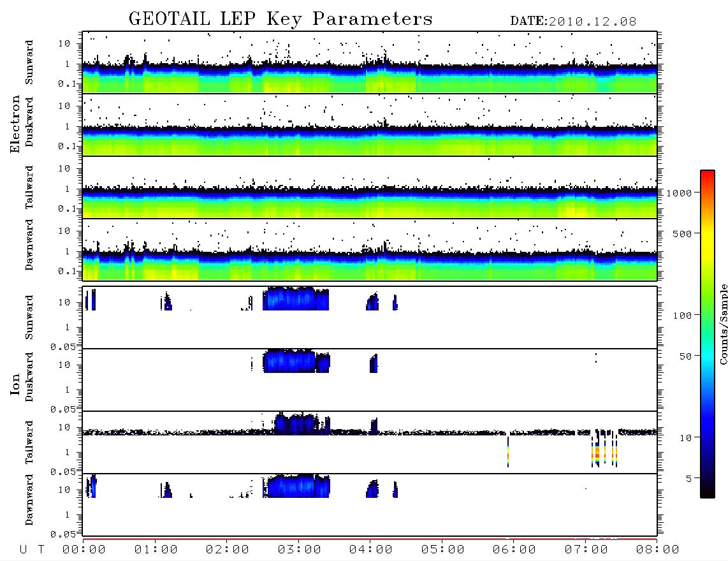
Task: Click inside the Electron Tailward spectrogram panel
Action: [370, 187]
